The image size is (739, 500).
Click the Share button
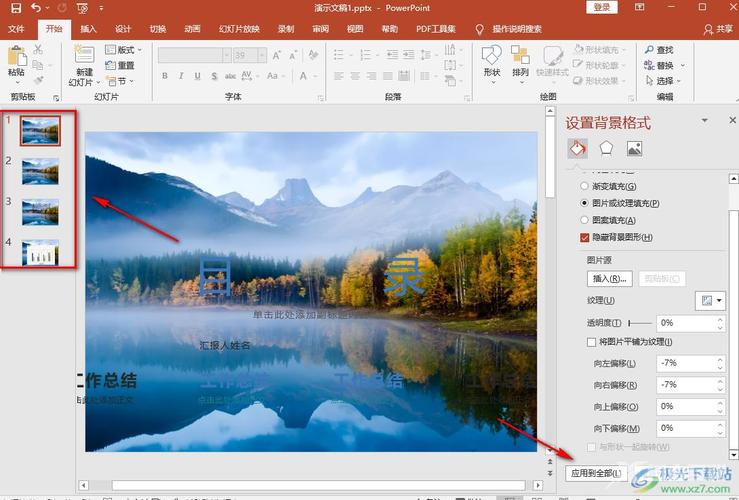coord(718,29)
